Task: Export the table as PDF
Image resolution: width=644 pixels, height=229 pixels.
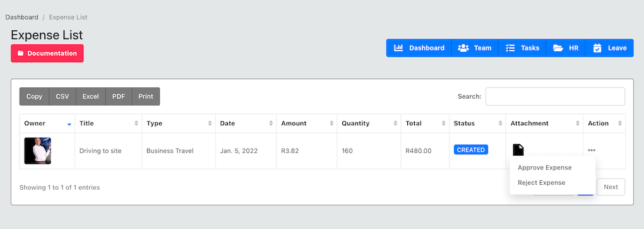Action: pyautogui.click(x=119, y=96)
